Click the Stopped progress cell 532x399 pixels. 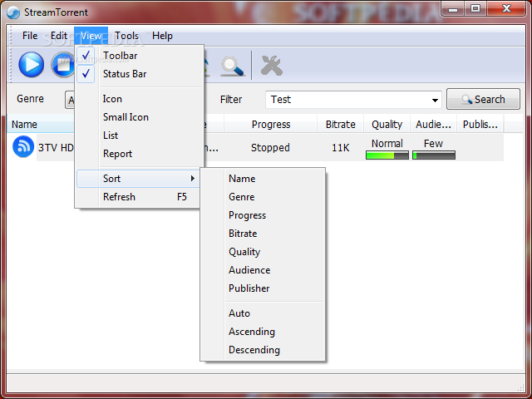tap(270, 148)
